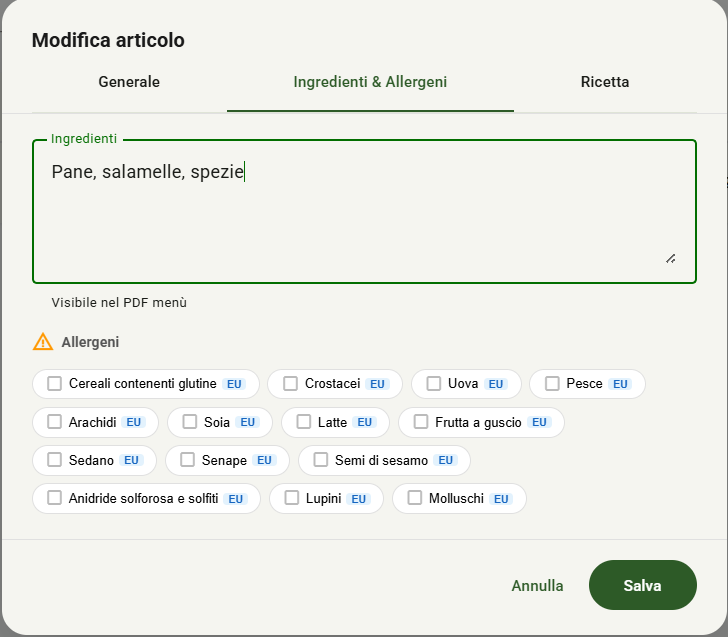Click into the Ingredienti text area
The width and height of the screenshot is (728, 637).
(x=364, y=211)
